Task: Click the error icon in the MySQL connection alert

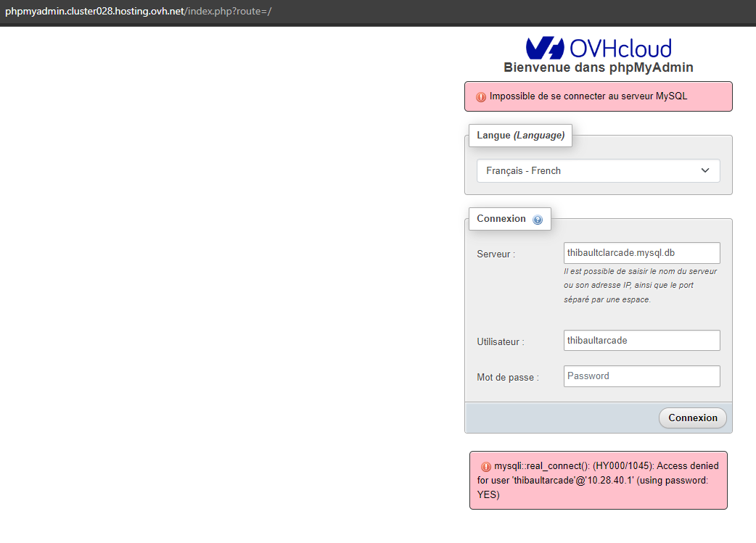Action: click(x=481, y=97)
